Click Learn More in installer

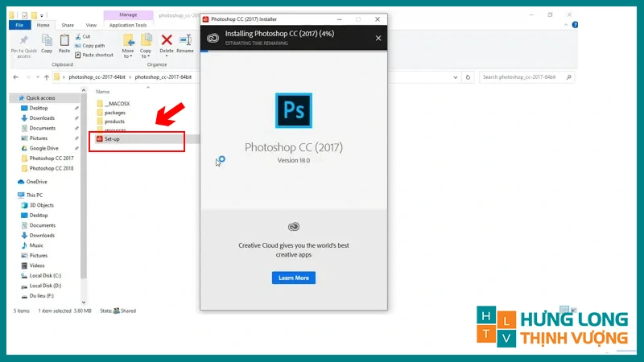pyautogui.click(x=294, y=278)
